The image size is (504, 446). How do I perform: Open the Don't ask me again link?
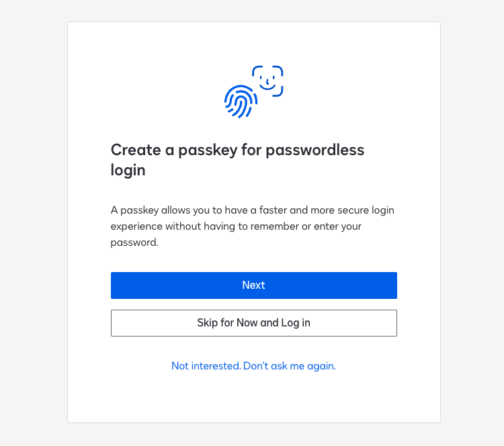coord(253,366)
